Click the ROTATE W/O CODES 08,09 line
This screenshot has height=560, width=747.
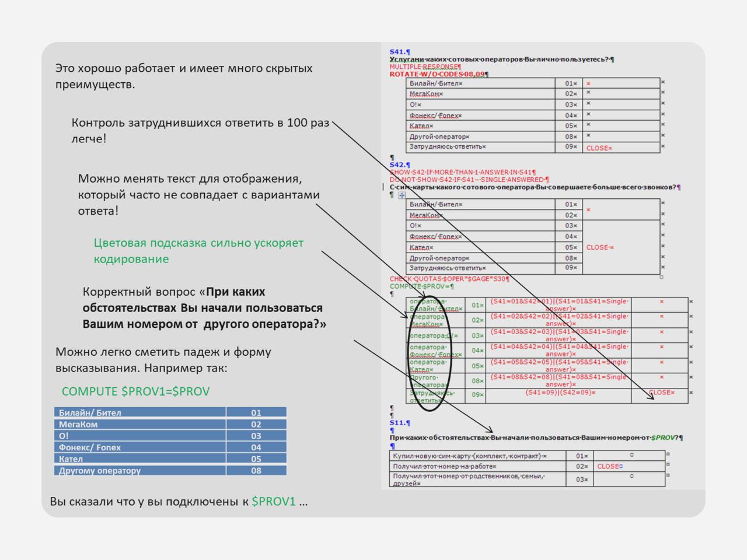click(439, 74)
